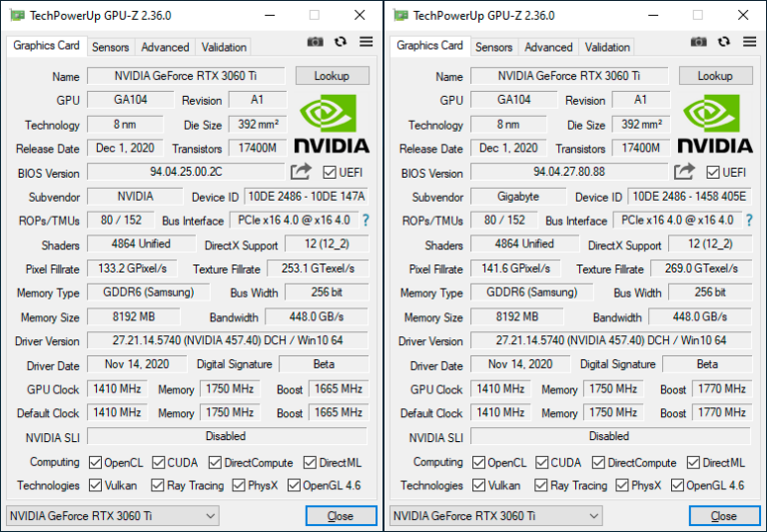Click Device ID field 10DE 2486 - 10DE 147A
The height and width of the screenshot is (532, 767).
[307, 197]
